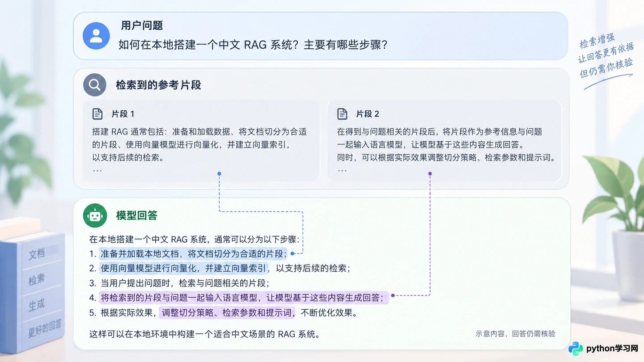Click the question text 如何在本地搭建一个中文 RAG 系统
The height and width of the screenshot is (362, 644).
tap(253, 45)
